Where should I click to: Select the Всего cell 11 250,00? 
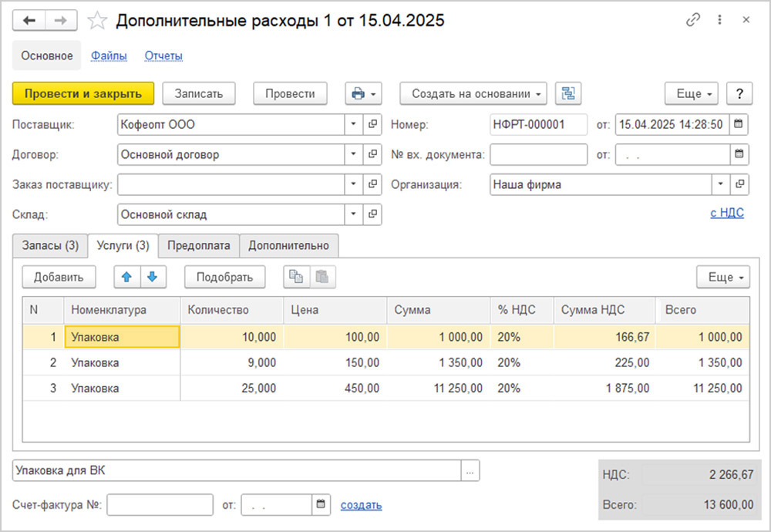702,388
